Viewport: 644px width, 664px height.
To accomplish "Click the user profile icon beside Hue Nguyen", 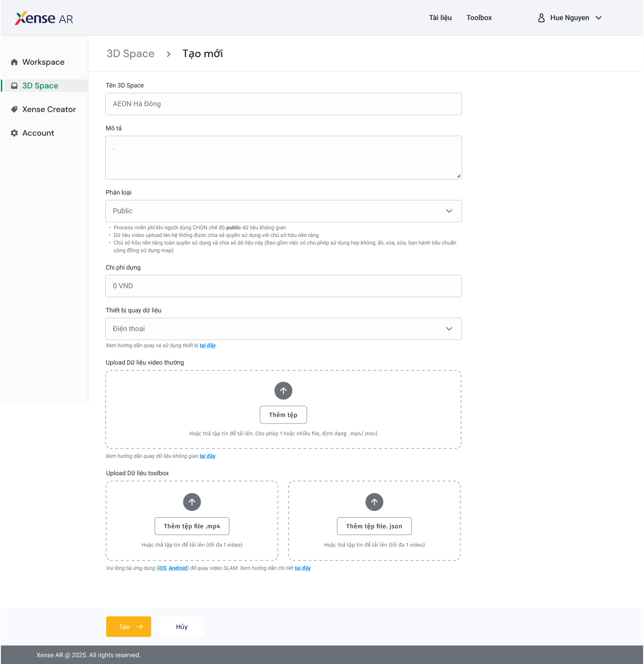I will pyautogui.click(x=541, y=18).
